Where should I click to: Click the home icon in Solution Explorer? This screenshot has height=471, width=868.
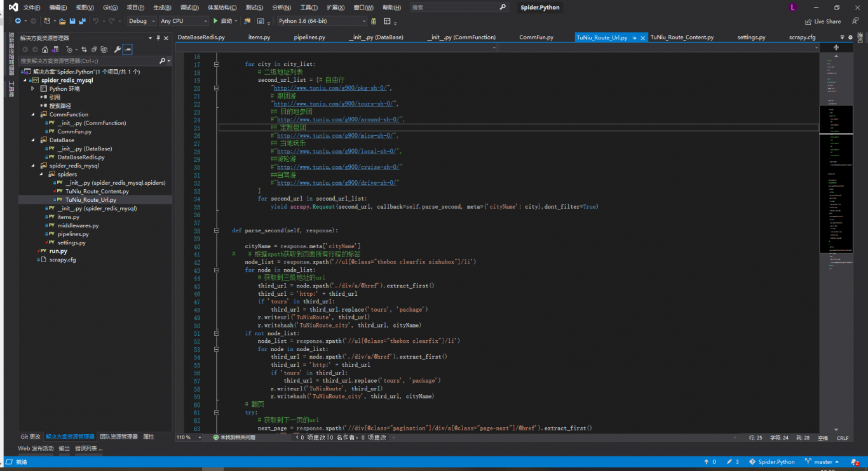pyautogui.click(x=44, y=50)
